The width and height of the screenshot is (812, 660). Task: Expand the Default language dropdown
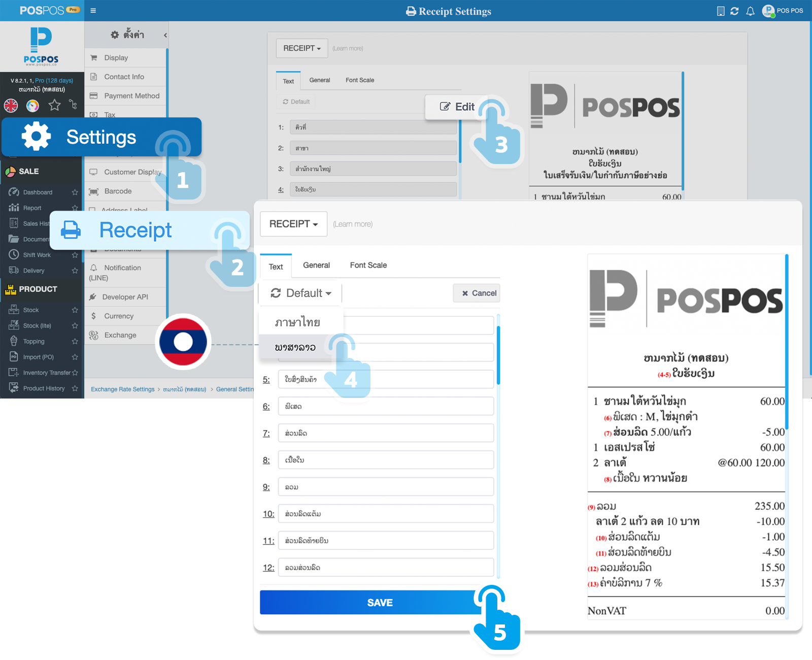click(300, 293)
